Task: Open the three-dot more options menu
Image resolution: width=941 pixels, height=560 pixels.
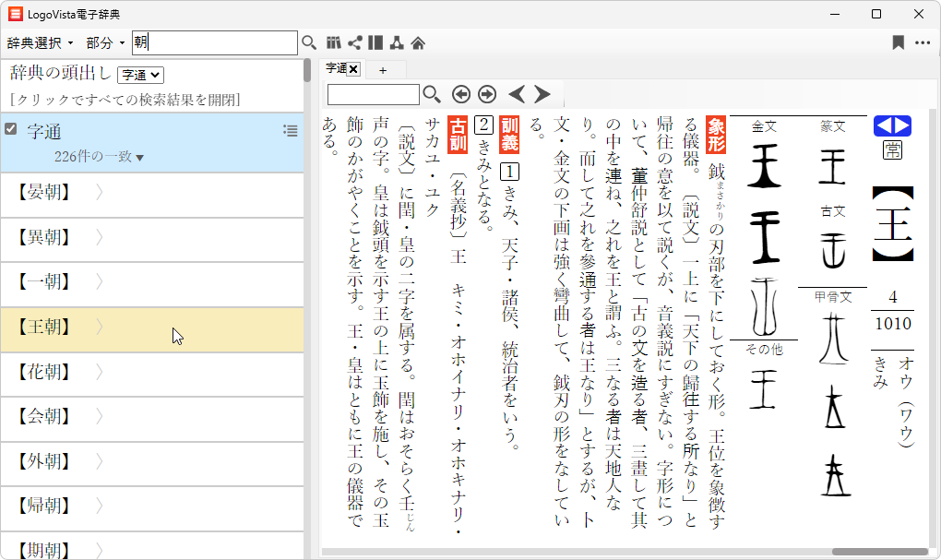Action: coord(923,42)
